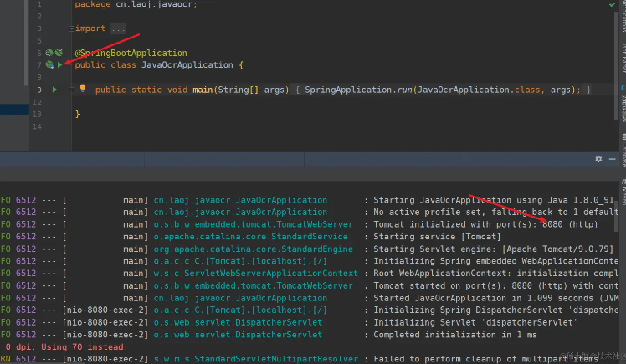This screenshot has height=364, width=626.
Task: Click the JavaOcrApplication class name in editor
Action: 187,65
